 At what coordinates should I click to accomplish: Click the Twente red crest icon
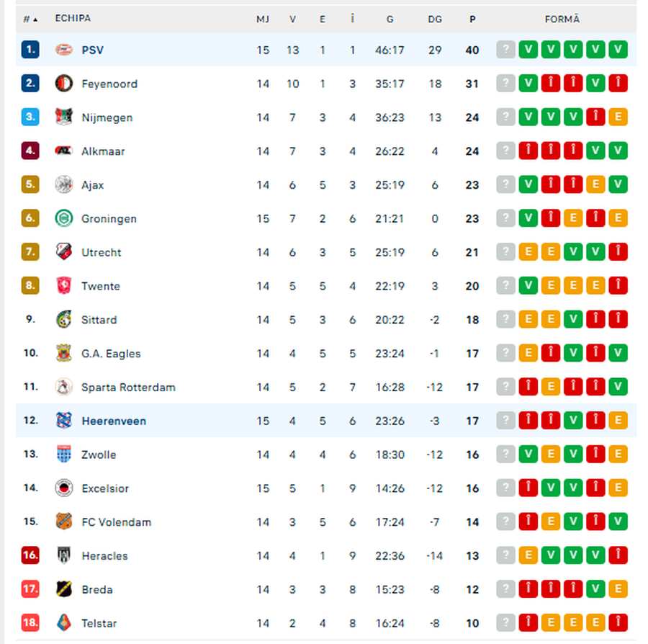[64, 286]
